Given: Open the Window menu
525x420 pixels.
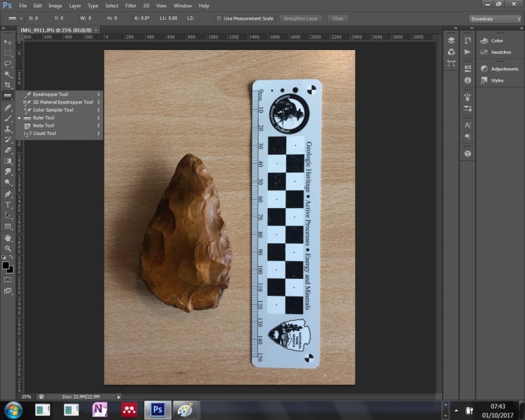Looking at the screenshot, I should [182, 5].
